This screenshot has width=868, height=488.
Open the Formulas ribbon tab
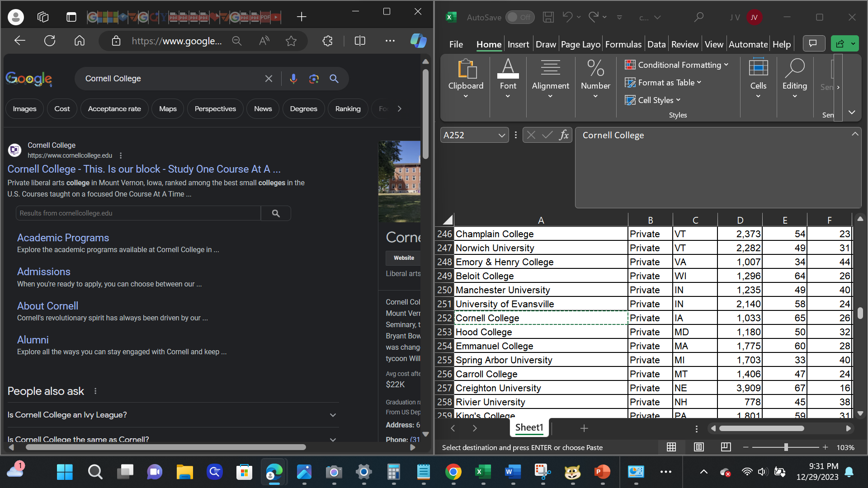[x=623, y=44]
